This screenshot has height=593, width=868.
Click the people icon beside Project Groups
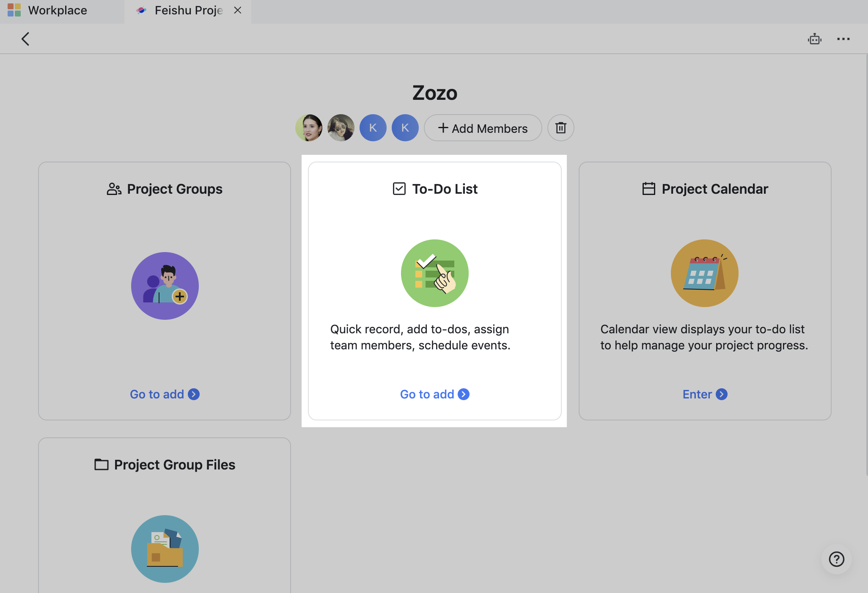[x=114, y=189]
